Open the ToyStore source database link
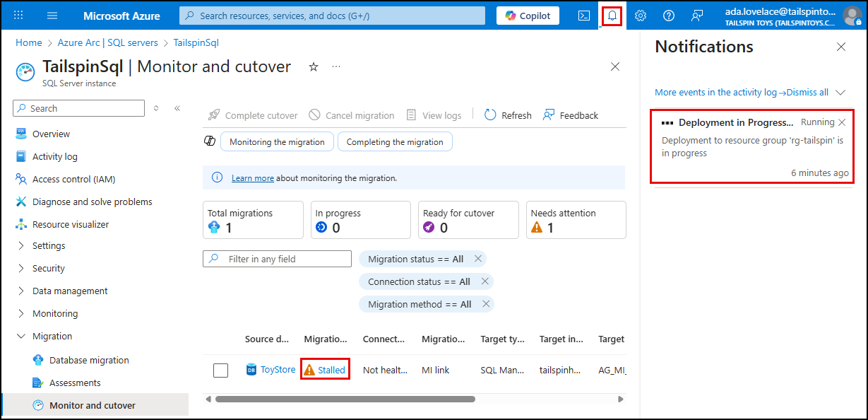The image size is (868, 420). [x=279, y=369]
